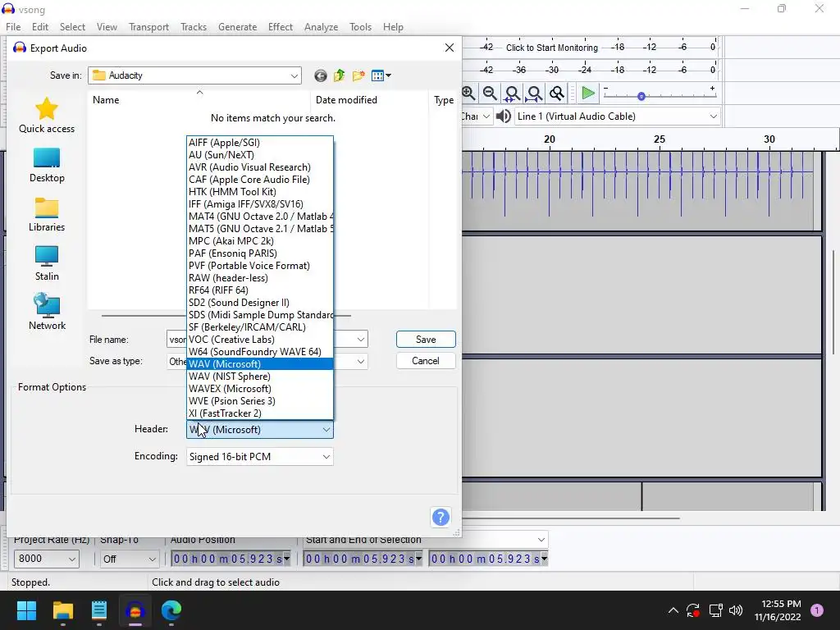Open the View Menu icon in dialog
Image resolution: width=840 pixels, height=630 pixels.
point(381,75)
